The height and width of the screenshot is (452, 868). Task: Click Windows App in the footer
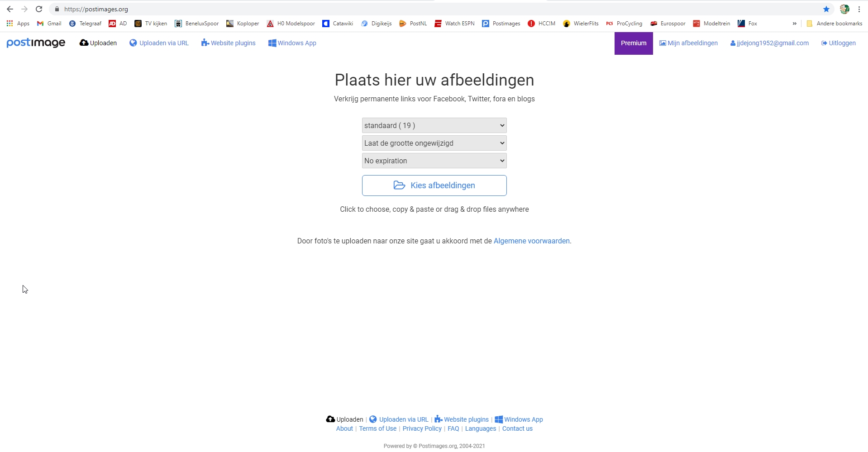tap(519, 419)
